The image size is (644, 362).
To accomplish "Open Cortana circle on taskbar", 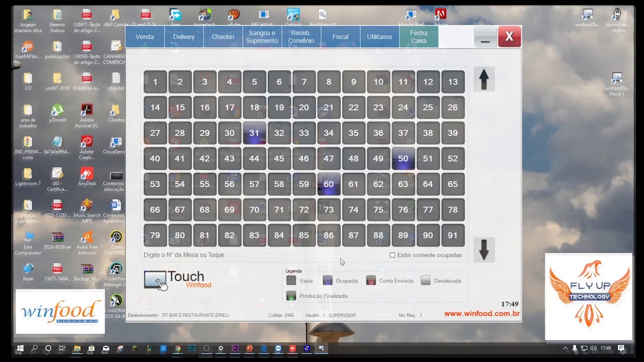I will pyautogui.click(x=48, y=348).
